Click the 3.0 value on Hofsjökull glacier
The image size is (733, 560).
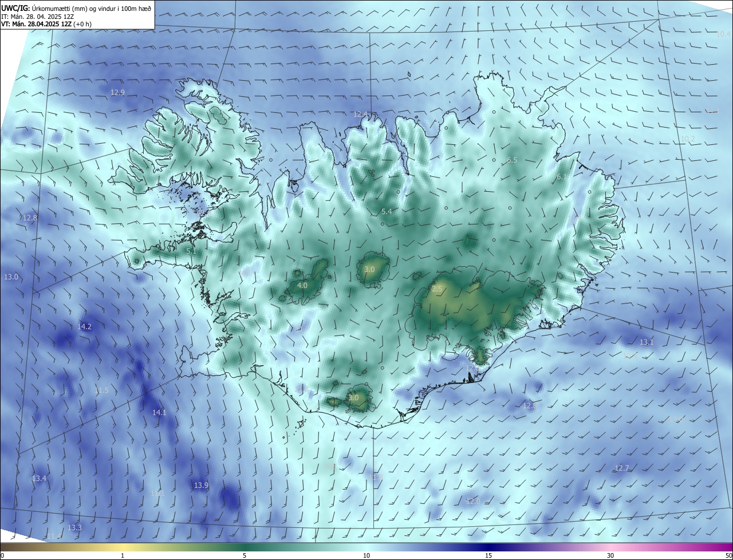click(369, 269)
